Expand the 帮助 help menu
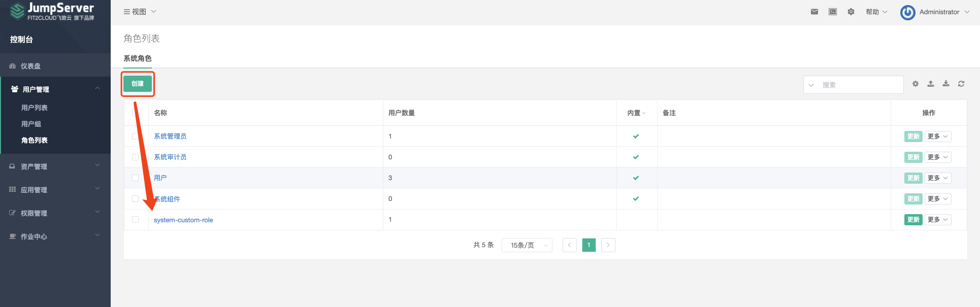 coord(876,12)
